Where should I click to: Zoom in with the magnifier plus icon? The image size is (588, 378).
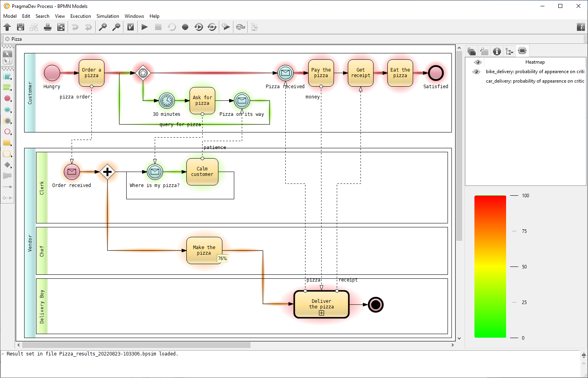coord(103,27)
